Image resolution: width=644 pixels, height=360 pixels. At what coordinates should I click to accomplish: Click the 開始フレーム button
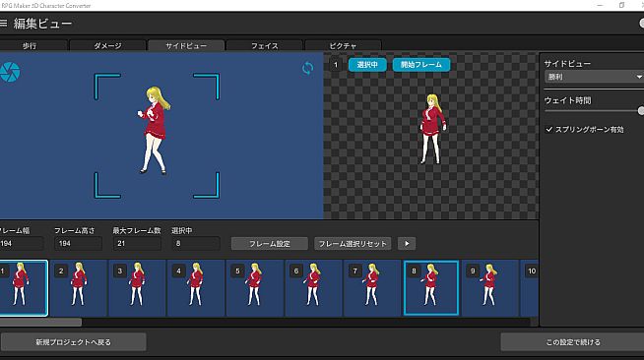(421, 64)
